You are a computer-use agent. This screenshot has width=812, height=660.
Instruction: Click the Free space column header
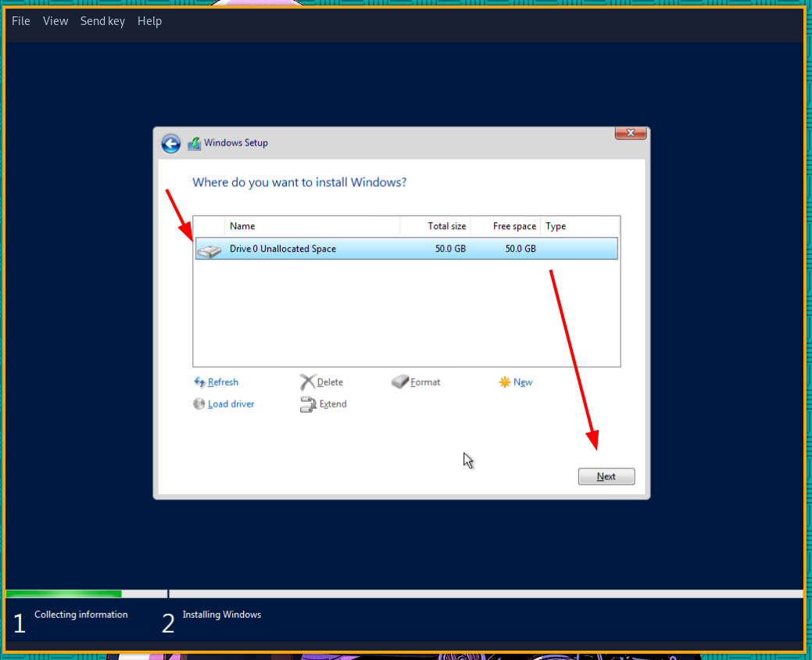506,227
